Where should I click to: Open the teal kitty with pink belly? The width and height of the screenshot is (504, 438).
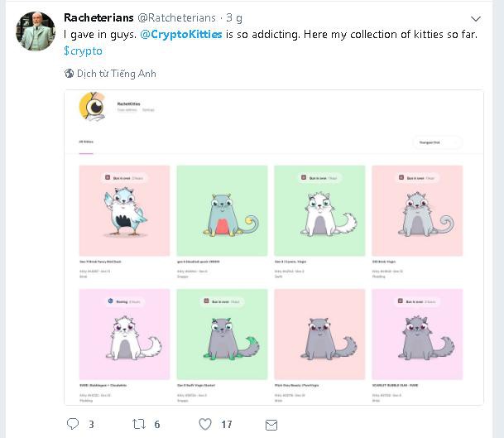pos(222,209)
